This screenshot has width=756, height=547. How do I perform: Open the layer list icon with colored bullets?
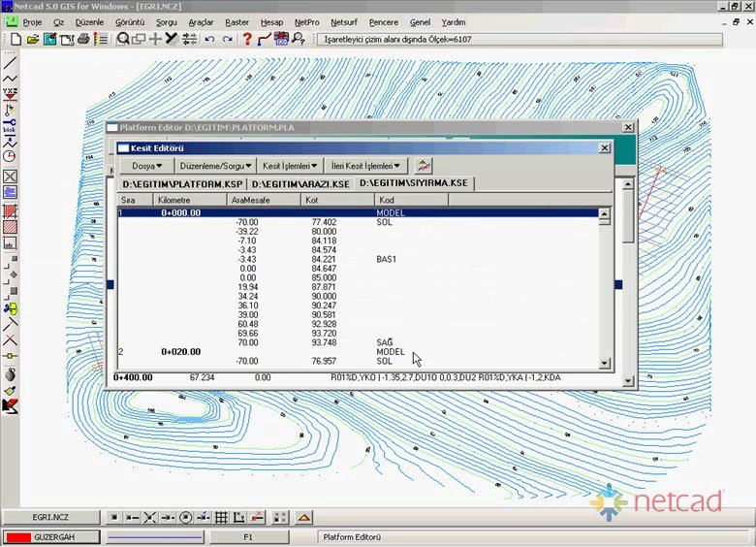[x=101, y=39]
